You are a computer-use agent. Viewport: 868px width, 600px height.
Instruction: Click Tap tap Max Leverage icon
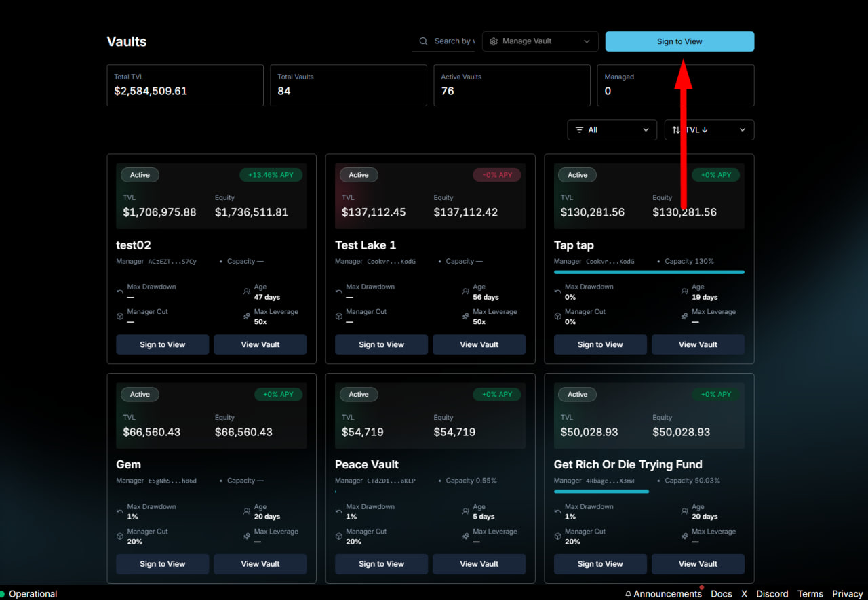[685, 317]
